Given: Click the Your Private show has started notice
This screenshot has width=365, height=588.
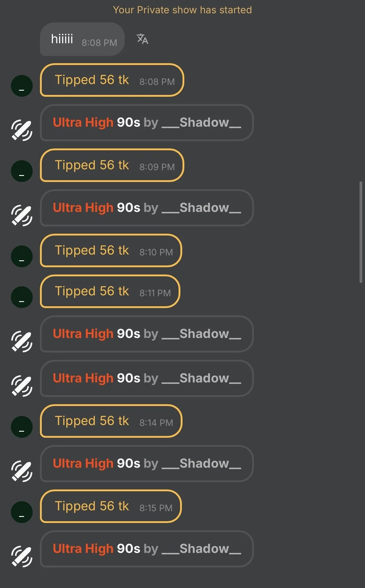Looking at the screenshot, I should click(182, 10).
